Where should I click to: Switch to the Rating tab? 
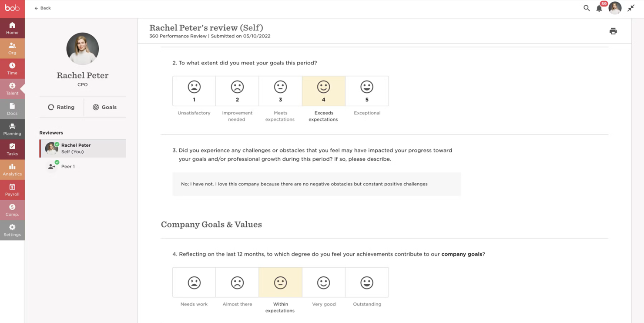pos(61,107)
